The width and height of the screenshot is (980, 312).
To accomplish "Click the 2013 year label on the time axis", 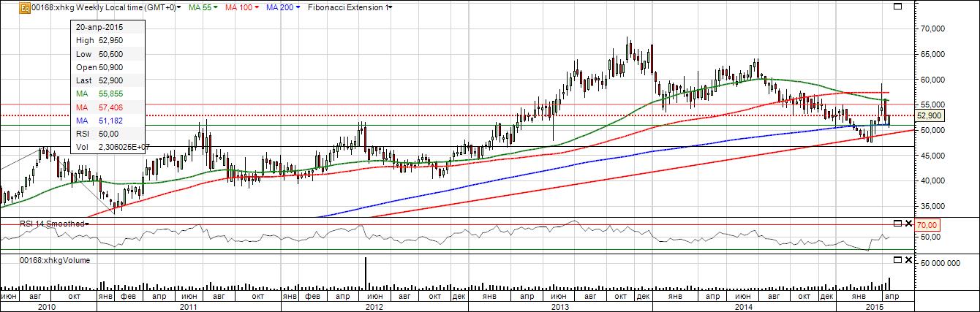I will [x=560, y=307].
